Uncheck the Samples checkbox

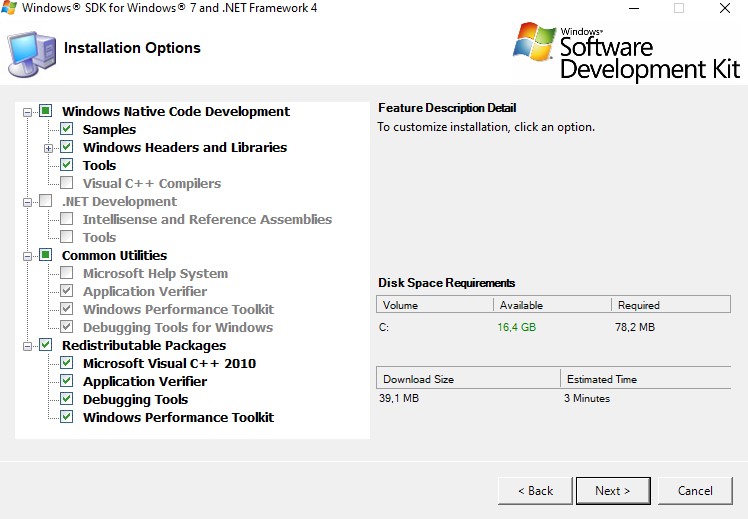pos(67,129)
